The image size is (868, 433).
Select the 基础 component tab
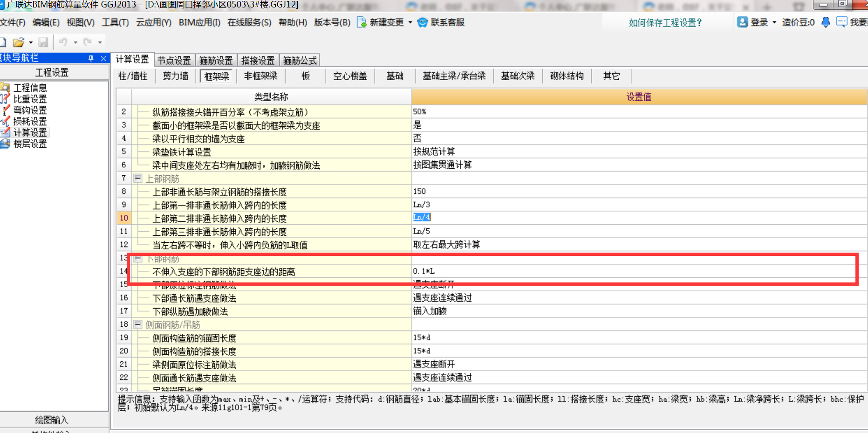(x=395, y=76)
